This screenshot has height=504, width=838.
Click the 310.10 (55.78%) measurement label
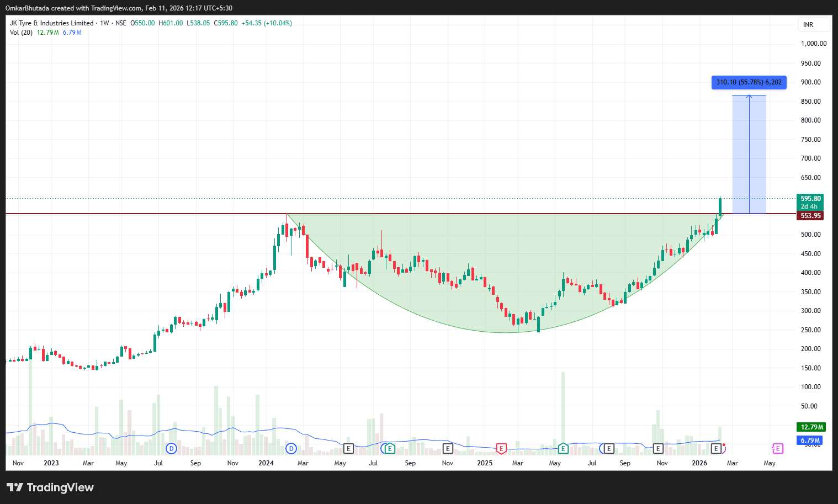[x=749, y=82]
